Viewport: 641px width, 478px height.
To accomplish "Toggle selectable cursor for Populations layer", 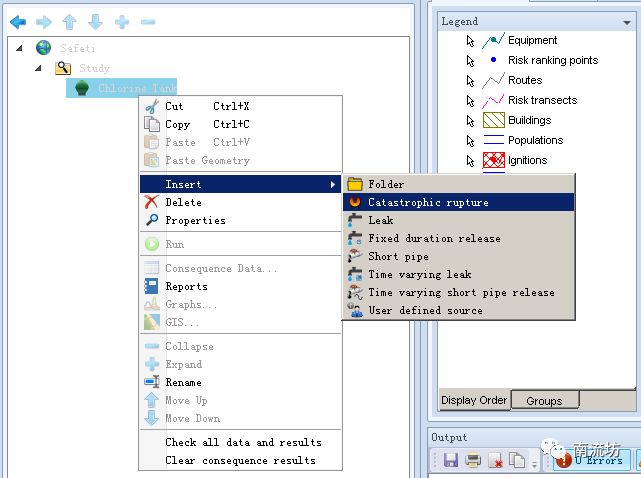I will coord(470,141).
